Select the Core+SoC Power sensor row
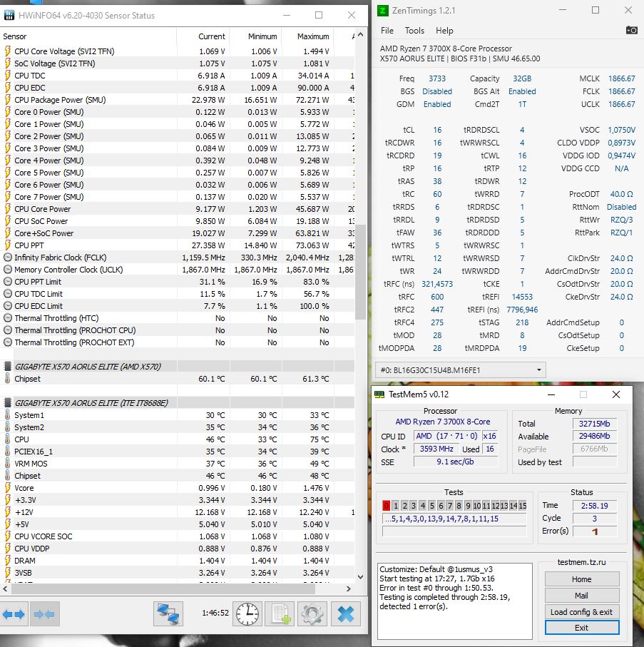 tap(178, 233)
